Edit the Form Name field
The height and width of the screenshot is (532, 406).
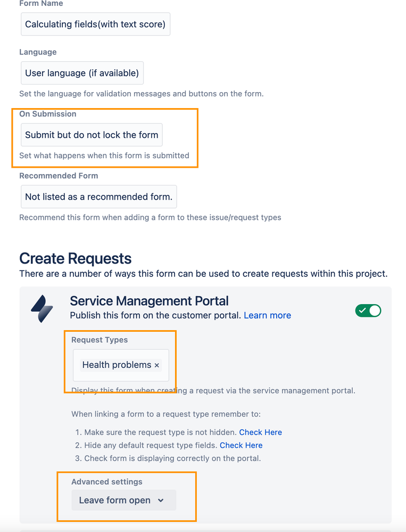point(95,24)
